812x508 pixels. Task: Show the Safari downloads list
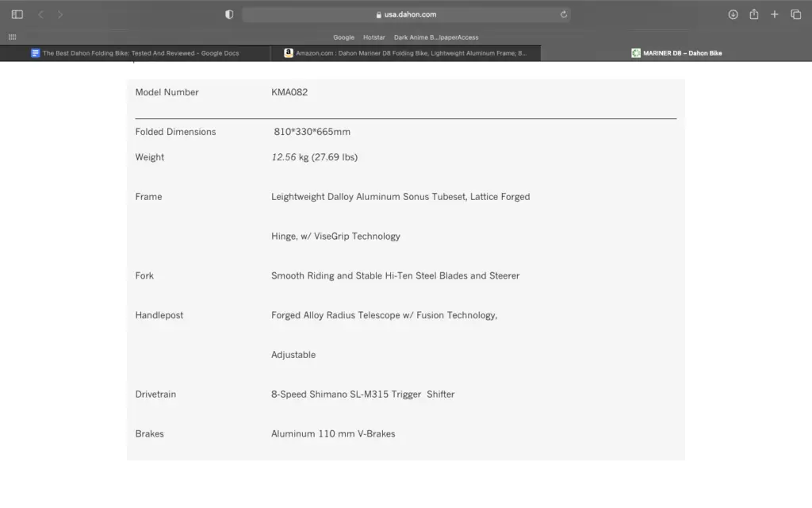pyautogui.click(x=733, y=14)
